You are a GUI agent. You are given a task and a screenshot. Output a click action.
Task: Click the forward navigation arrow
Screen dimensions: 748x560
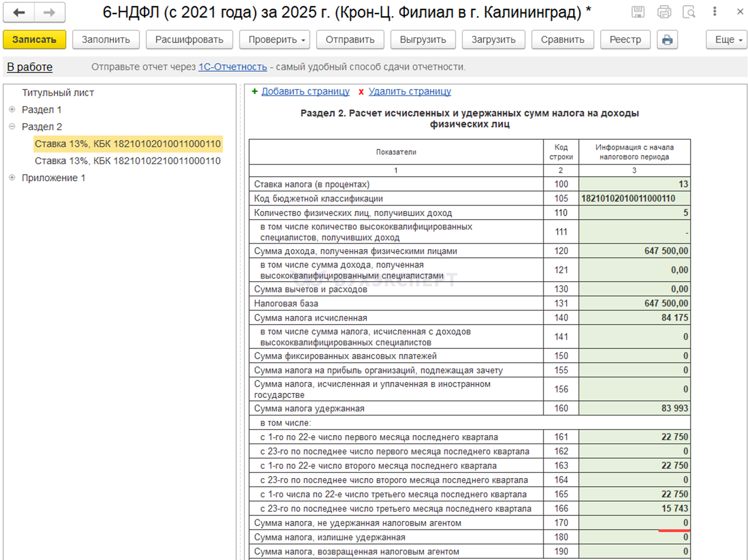pos(50,12)
